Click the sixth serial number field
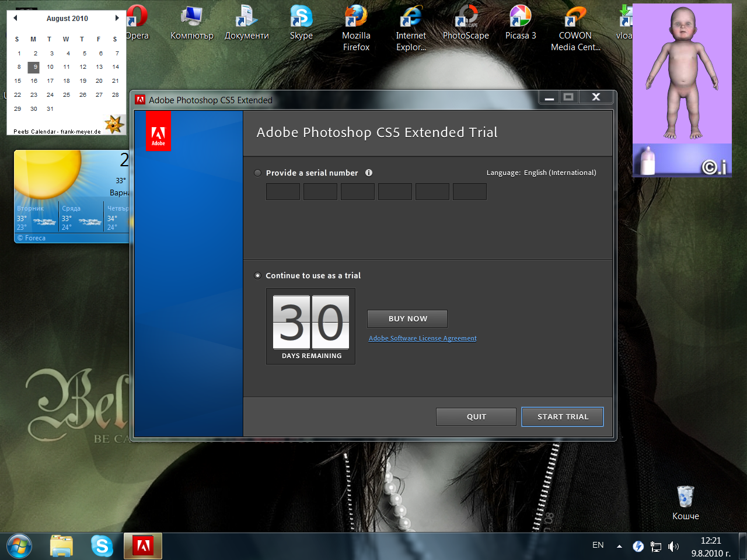The height and width of the screenshot is (560, 747). 470,192
